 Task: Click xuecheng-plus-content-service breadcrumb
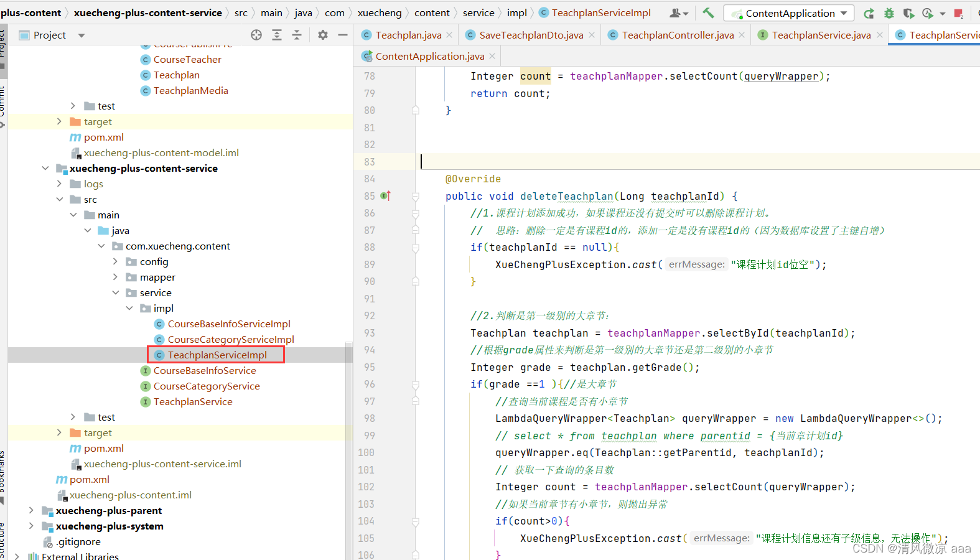pyautogui.click(x=148, y=13)
